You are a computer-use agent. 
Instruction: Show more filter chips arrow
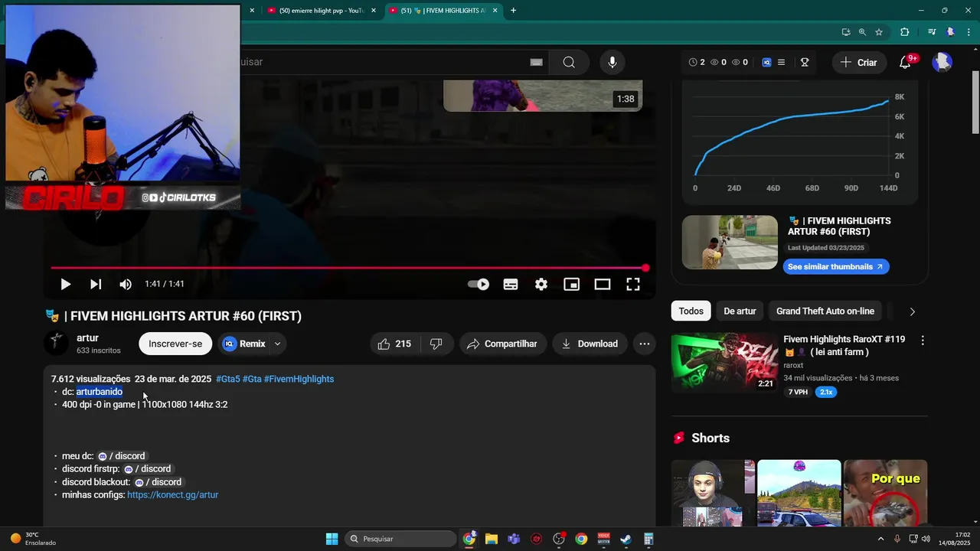pyautogui.click(x=912, y=311)
